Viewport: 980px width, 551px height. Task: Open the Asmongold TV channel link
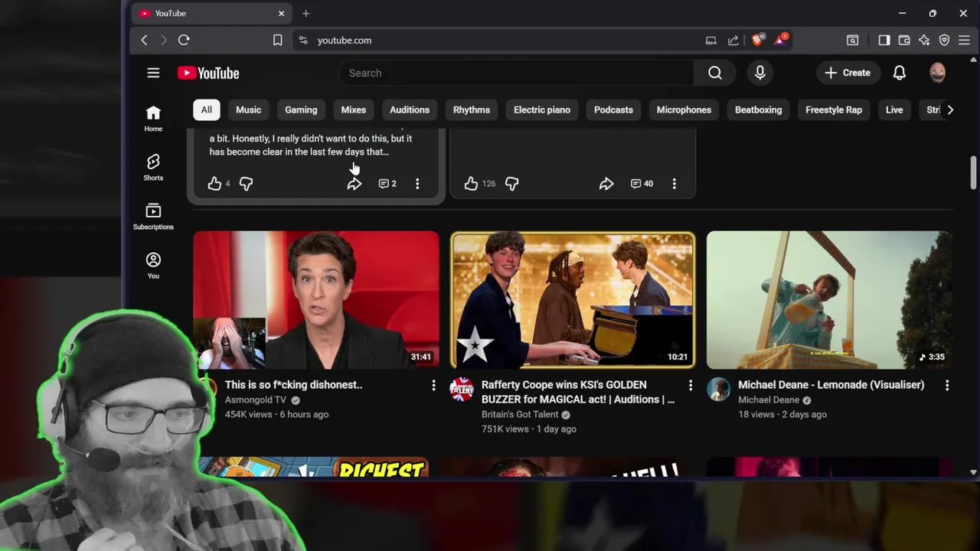pos(256,400)
